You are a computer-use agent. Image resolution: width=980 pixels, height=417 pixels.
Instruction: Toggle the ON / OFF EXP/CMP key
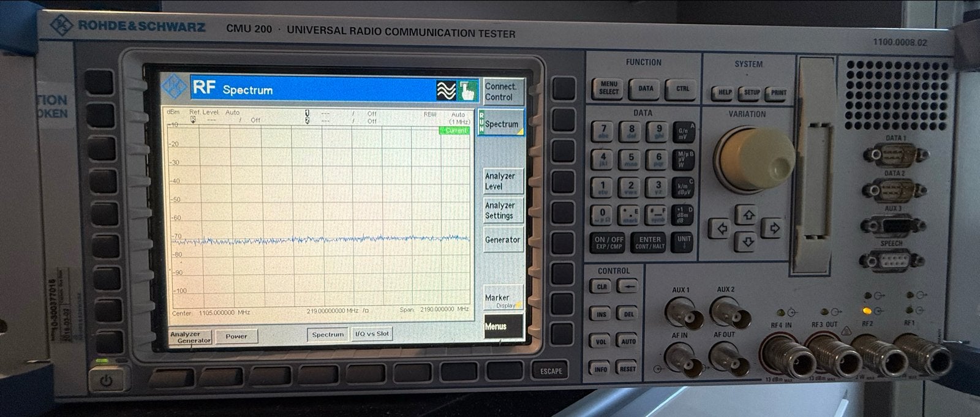[x=609, y=242]
